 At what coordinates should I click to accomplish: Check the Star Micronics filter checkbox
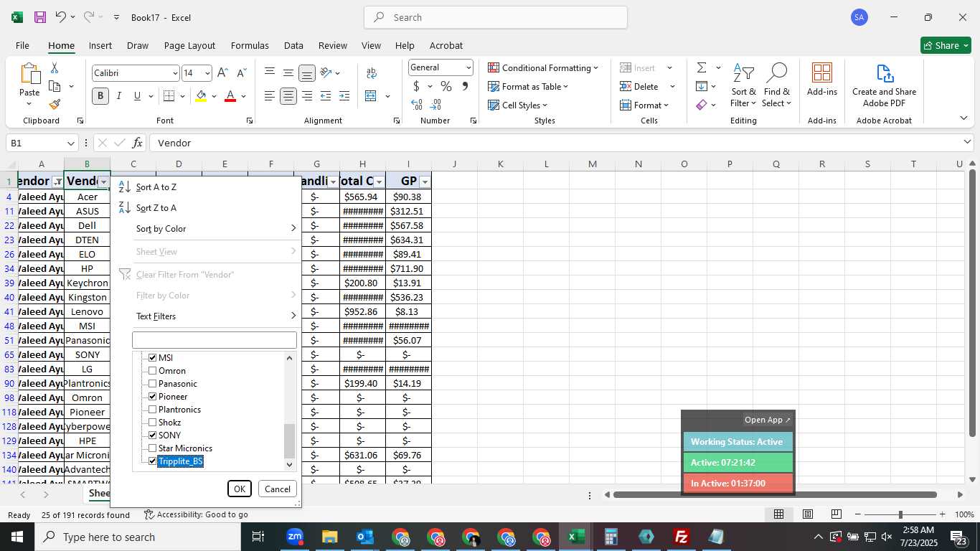(152, 448)
